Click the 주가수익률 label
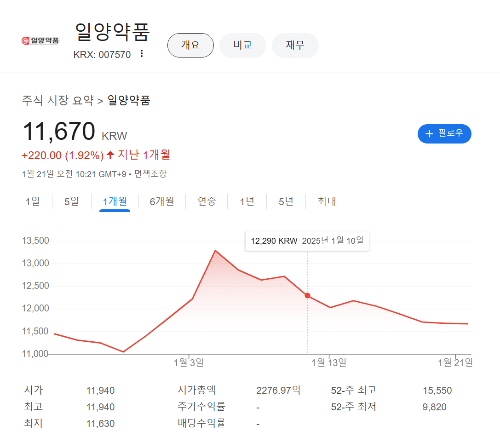Image resolution: width=500 pixels, height=436 pixels. (x=201, y=406)
